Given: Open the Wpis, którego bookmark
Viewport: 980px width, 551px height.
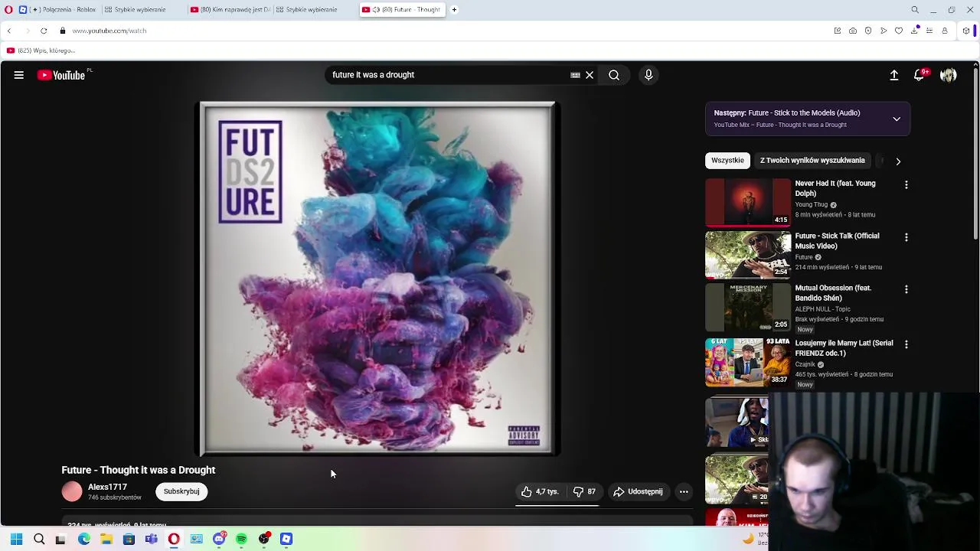Looking at the screenshot, I should pyautogui.click(x=41, y=51).
